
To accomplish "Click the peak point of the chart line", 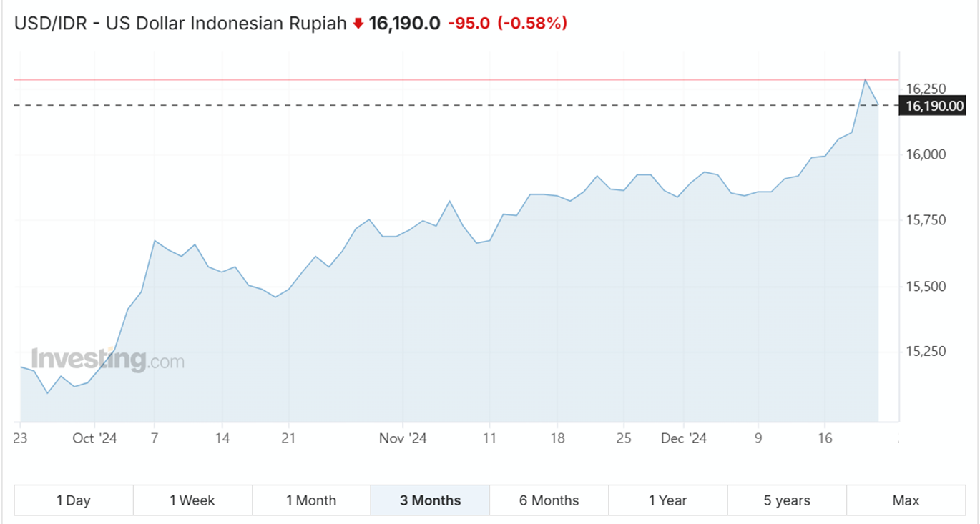I will tap(865, 80).
